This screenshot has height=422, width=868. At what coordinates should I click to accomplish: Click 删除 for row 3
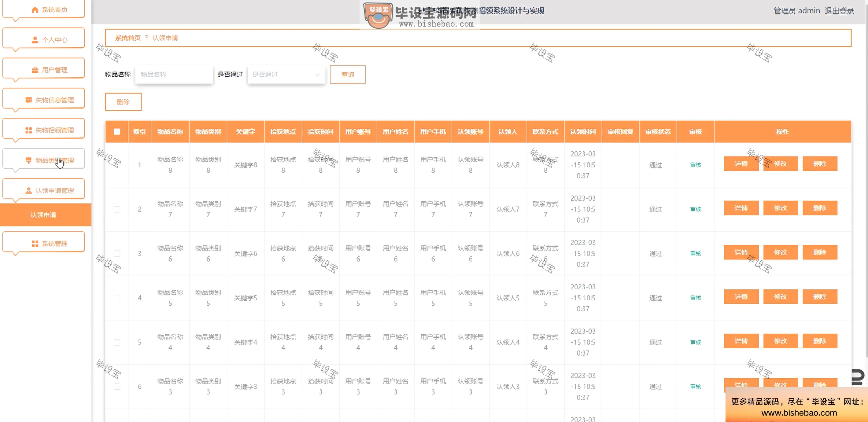[820, 252]
